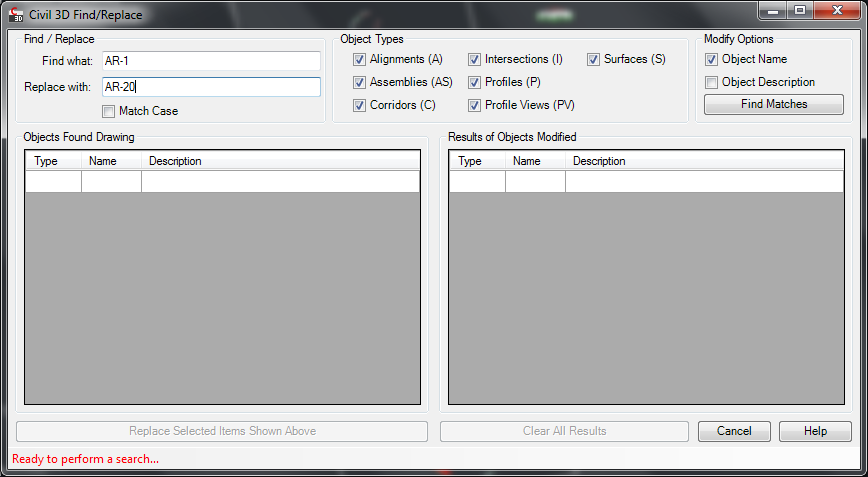Click Description column header in Results table
The width and height of the screenshot is (868, 477).
coord(705,161)
